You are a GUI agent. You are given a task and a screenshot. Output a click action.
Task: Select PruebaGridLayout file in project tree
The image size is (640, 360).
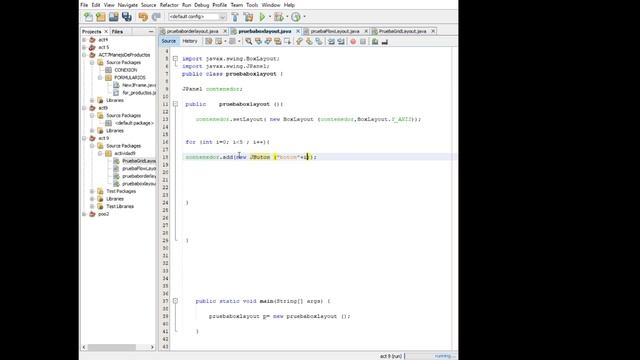pos(139,161)
